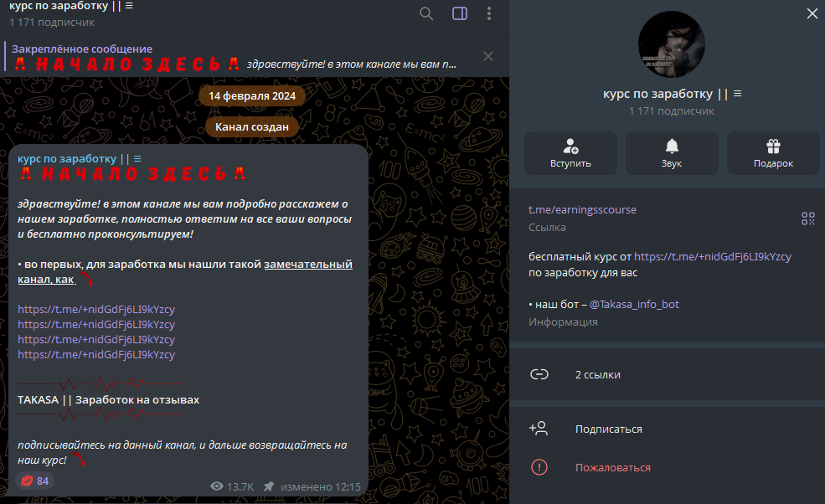Open the search magnifier in chat header
The width and height of the screenshot is (825, 504).
[426, 13]
